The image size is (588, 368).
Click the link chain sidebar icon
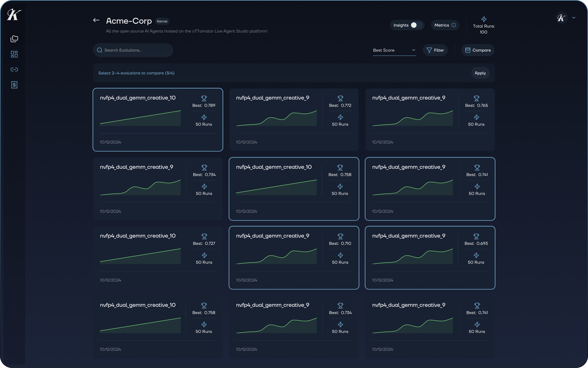point(14,70)
